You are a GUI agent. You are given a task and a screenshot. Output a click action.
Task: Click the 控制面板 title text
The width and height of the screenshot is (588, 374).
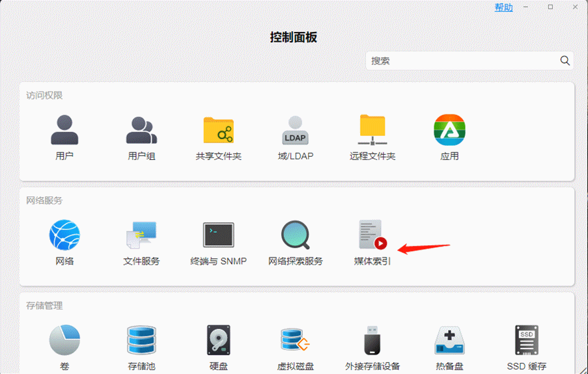[294, 37]
